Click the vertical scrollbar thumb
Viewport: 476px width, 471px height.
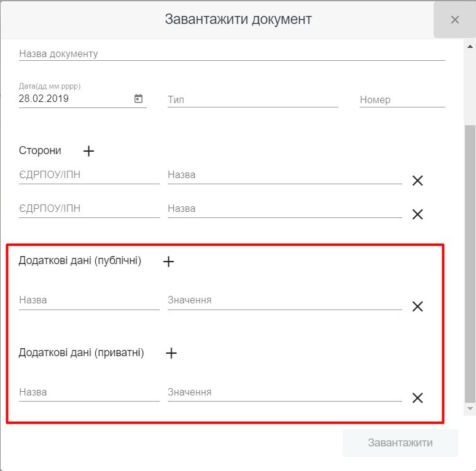[x=470, y=264]
